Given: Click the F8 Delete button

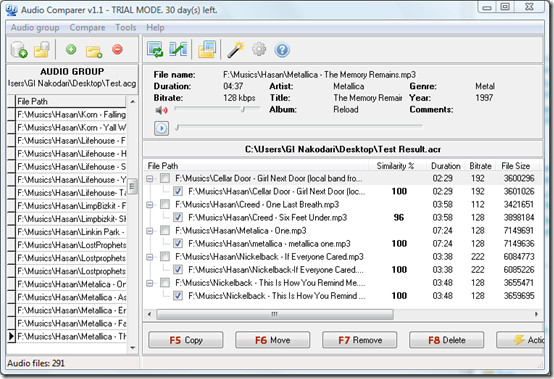Looking at the screenshot, I should (x=447, y=340).
